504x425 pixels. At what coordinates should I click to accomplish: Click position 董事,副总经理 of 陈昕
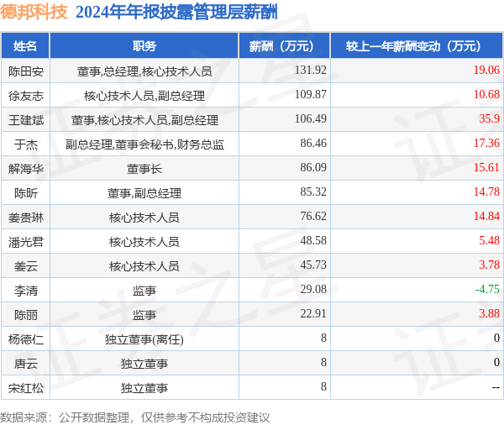[x=144, y=193]
